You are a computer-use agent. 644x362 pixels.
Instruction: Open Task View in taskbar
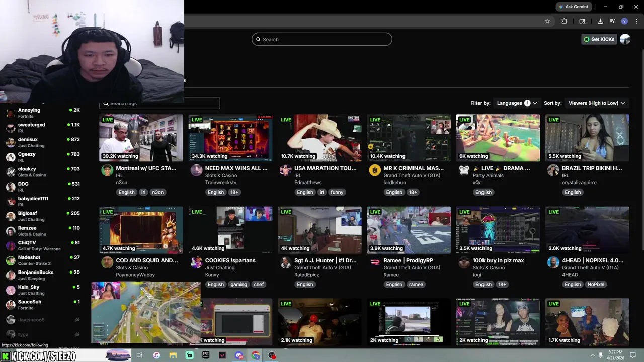(139, 355)
